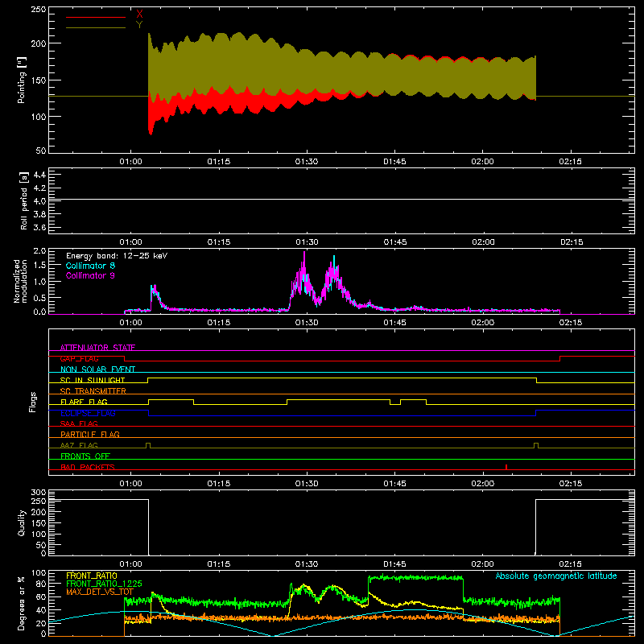The width and height of the screenshot is (644, 644).
Task: Click the red X legend line sample
Action: coord(96,17)
